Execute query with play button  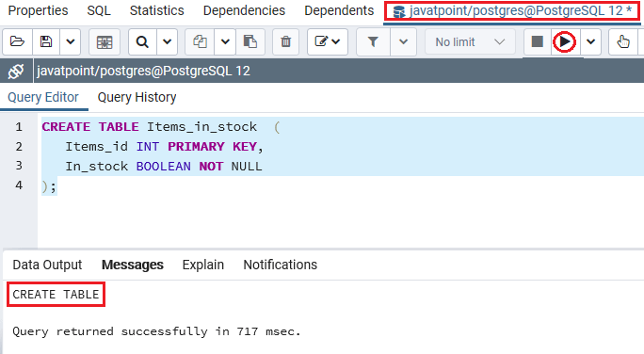[564, 41]
